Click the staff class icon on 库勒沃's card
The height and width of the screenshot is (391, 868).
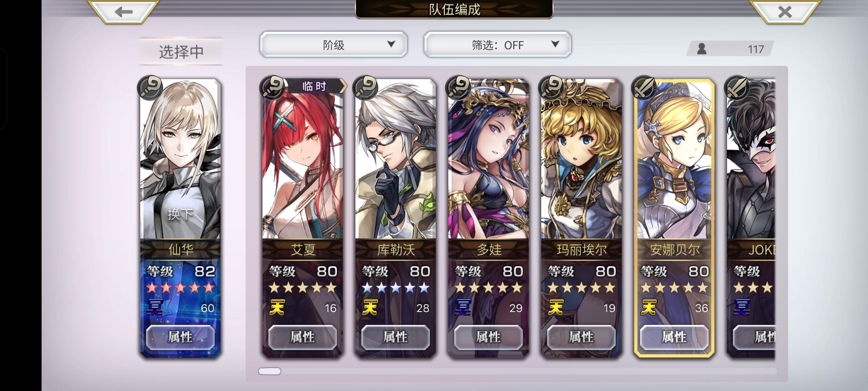click(365, 87)
